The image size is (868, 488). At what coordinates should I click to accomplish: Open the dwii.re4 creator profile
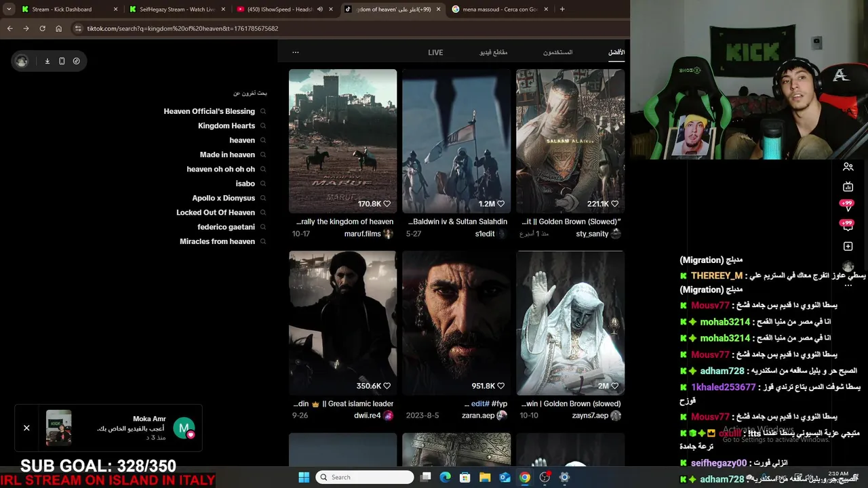tap(374, 415)
